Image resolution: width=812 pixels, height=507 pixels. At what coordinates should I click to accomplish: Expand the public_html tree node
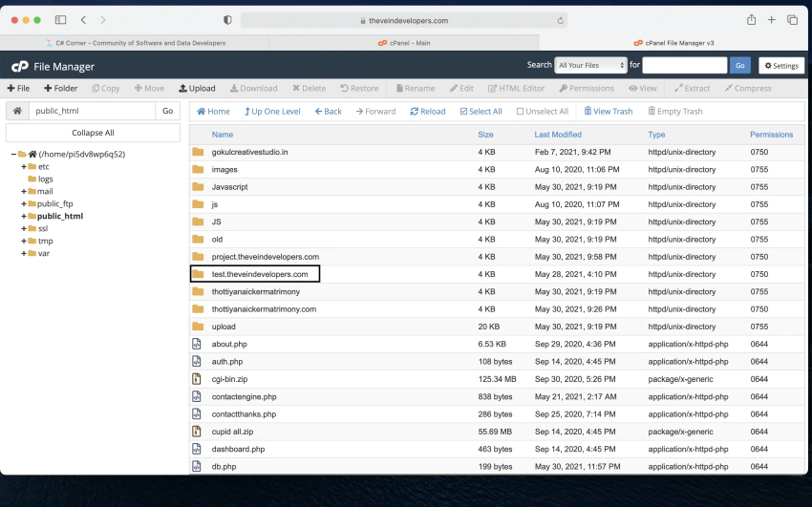[24, 216]
